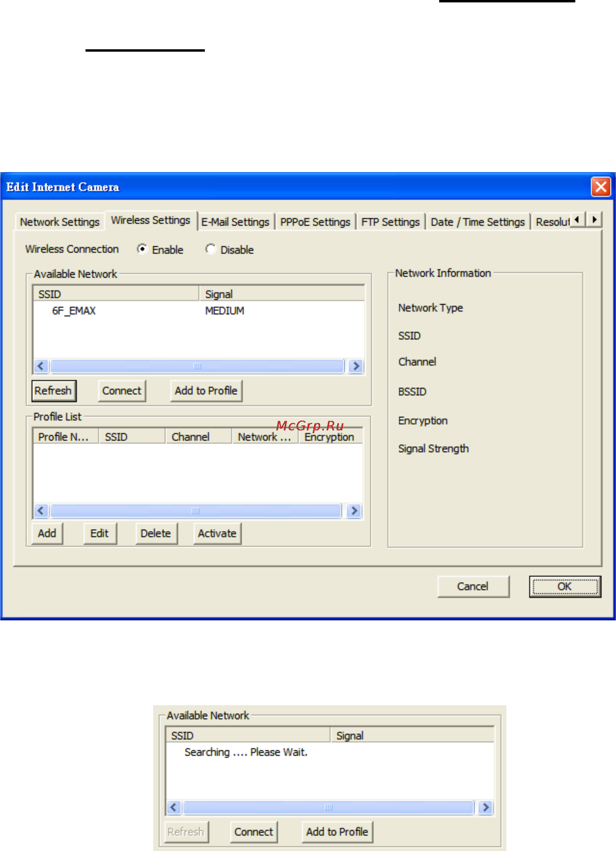Close the Edit Internet Camera dialog
Screen dimensions: 616x851
(601, 186)
